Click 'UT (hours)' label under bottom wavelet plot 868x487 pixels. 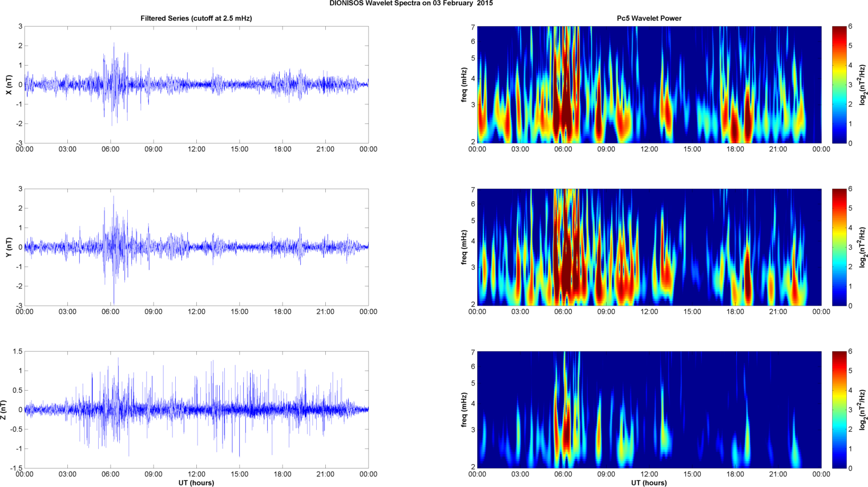click(649, 483)
